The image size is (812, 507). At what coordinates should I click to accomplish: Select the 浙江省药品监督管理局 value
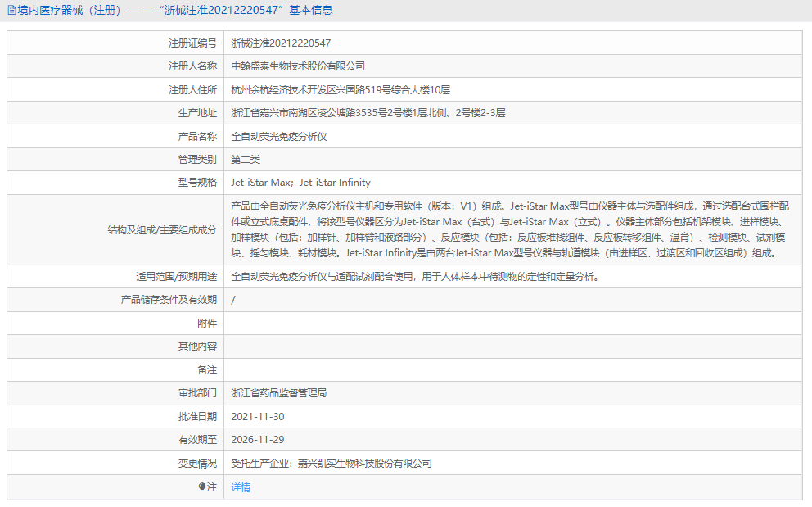(x=278, y=393)
